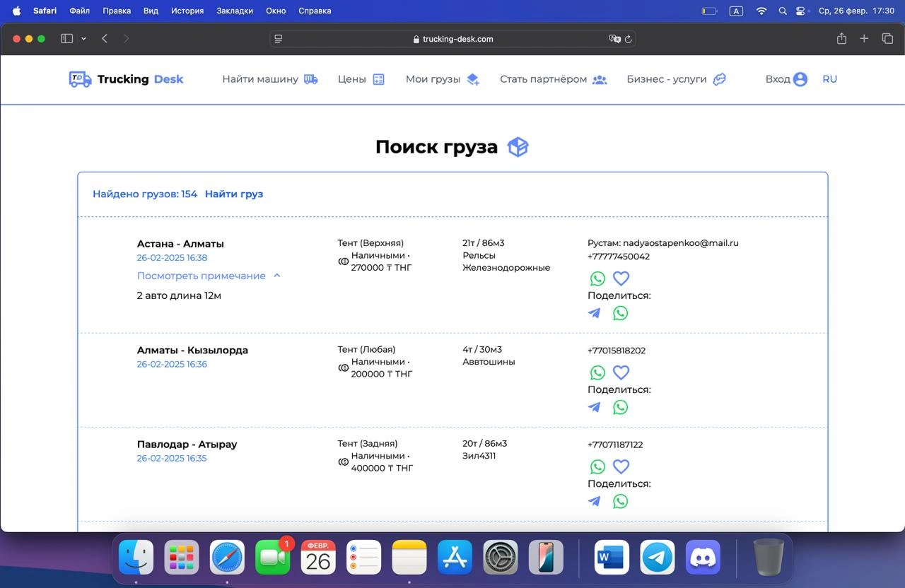Image resolution: width=905 pixels, height=588 pixels.
Task: Open Мои грузы navigation item
Action: pyautogui.click(x=443, y=79)
